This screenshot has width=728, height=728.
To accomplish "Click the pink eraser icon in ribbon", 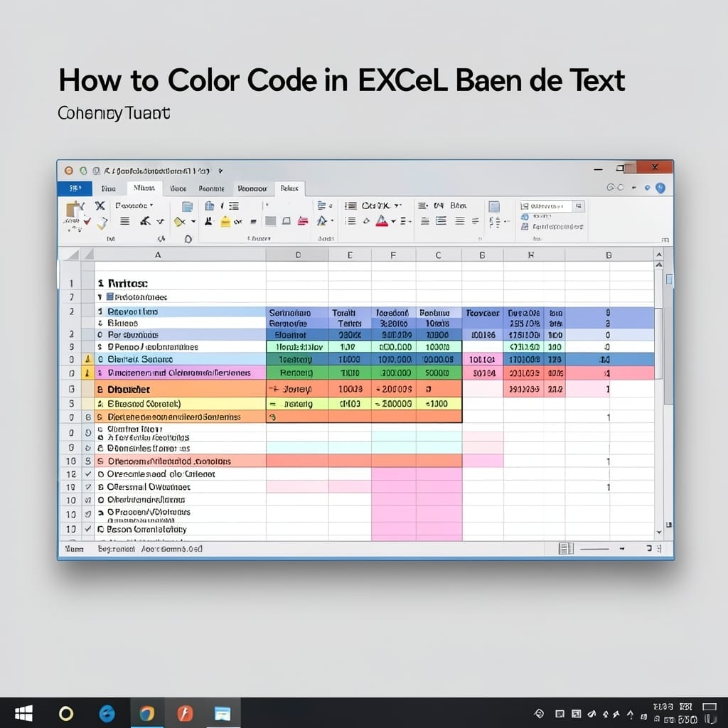I will (303, 221).
